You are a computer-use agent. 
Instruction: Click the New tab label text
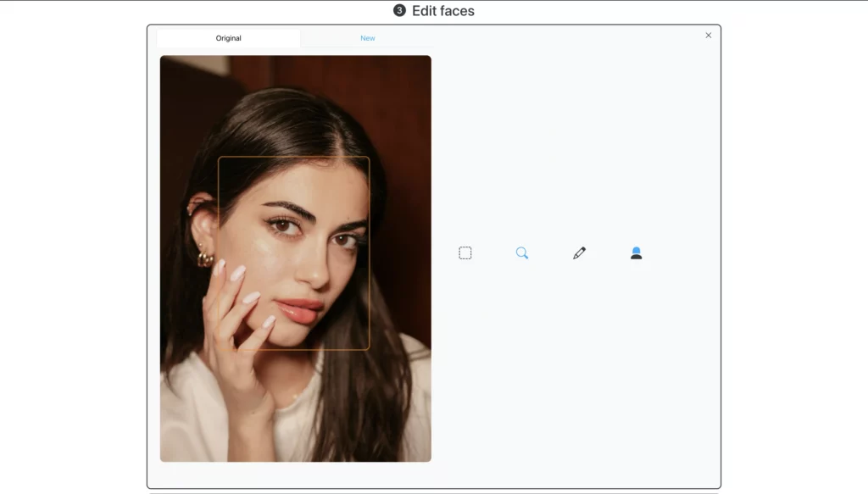[x=367, y=37]
